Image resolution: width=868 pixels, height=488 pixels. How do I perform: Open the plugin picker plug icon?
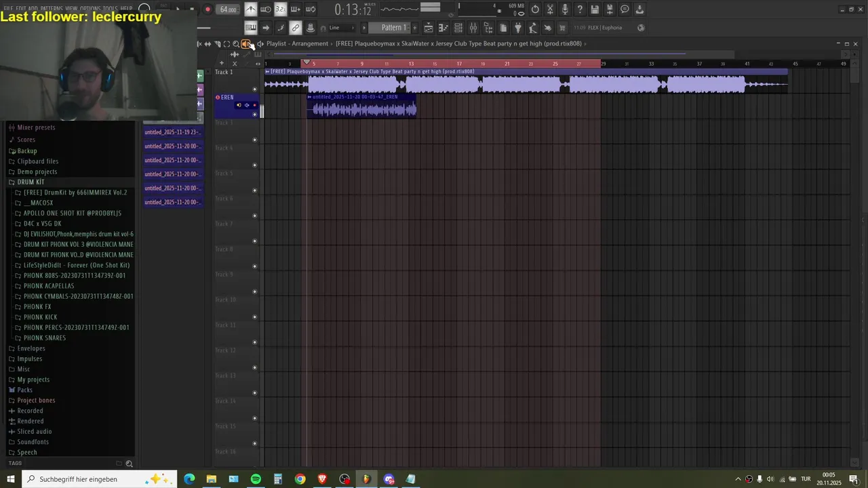coord(518,28)
